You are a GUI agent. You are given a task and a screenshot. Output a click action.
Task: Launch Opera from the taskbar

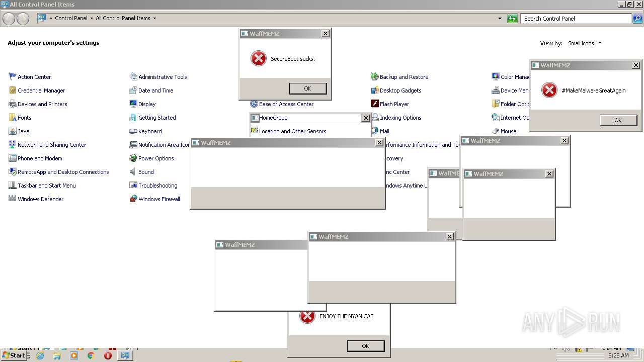(108, 355)
